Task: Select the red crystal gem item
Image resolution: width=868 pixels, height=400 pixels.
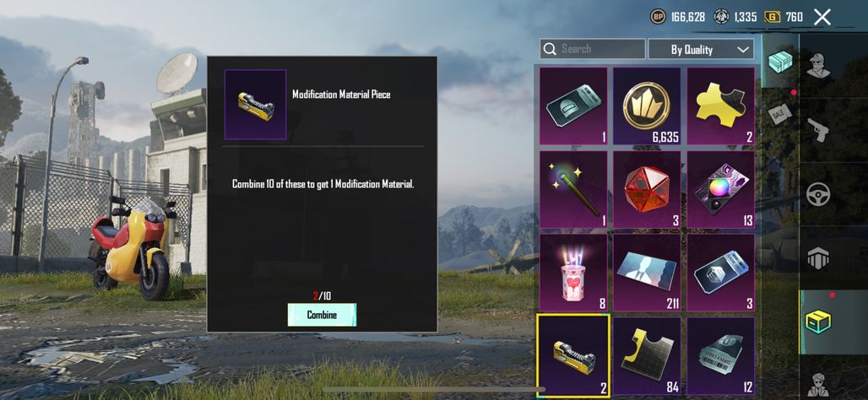Action: [x=647, y=190]
